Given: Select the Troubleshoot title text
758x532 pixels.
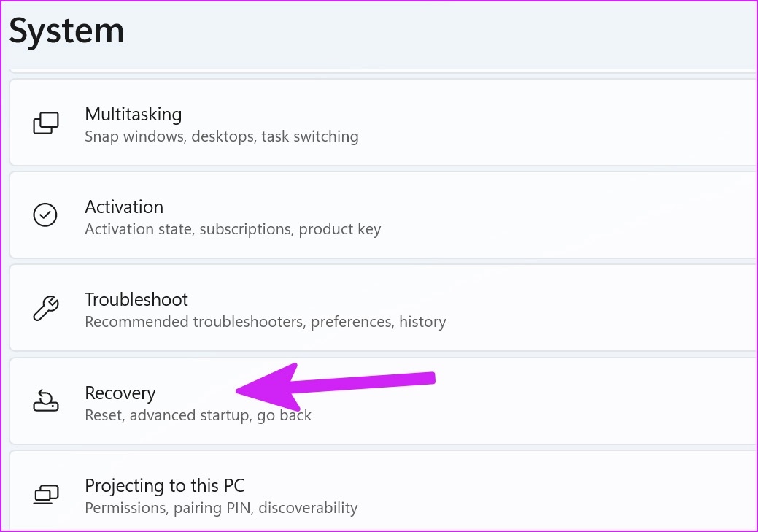Looking at the screenshot, I should point(136,299).
